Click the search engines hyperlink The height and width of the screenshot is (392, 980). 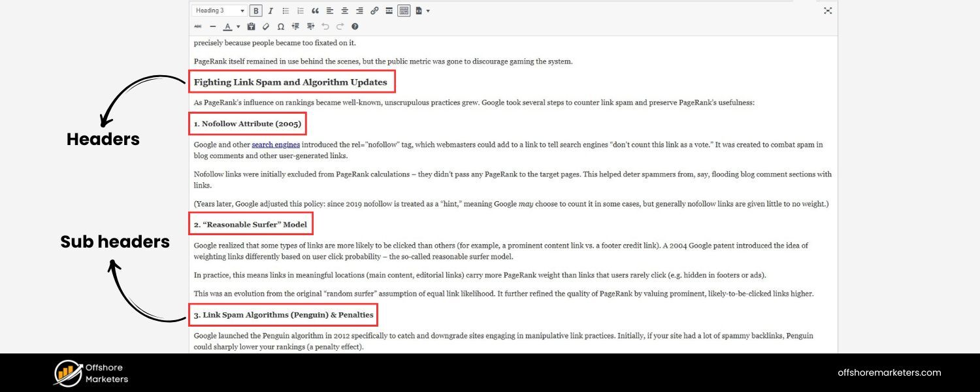276,144
